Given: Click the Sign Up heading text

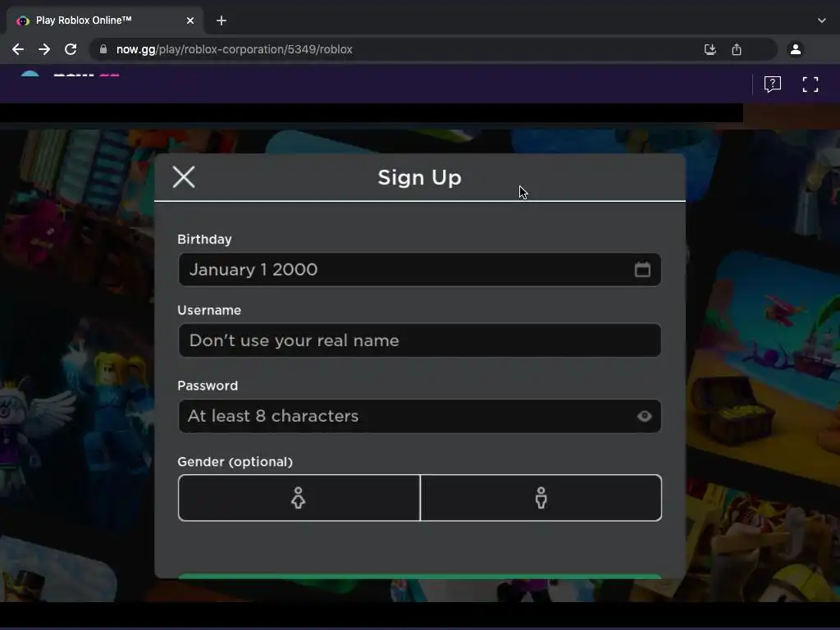Looking at the screenshot, I should click(x=419, y=177).
